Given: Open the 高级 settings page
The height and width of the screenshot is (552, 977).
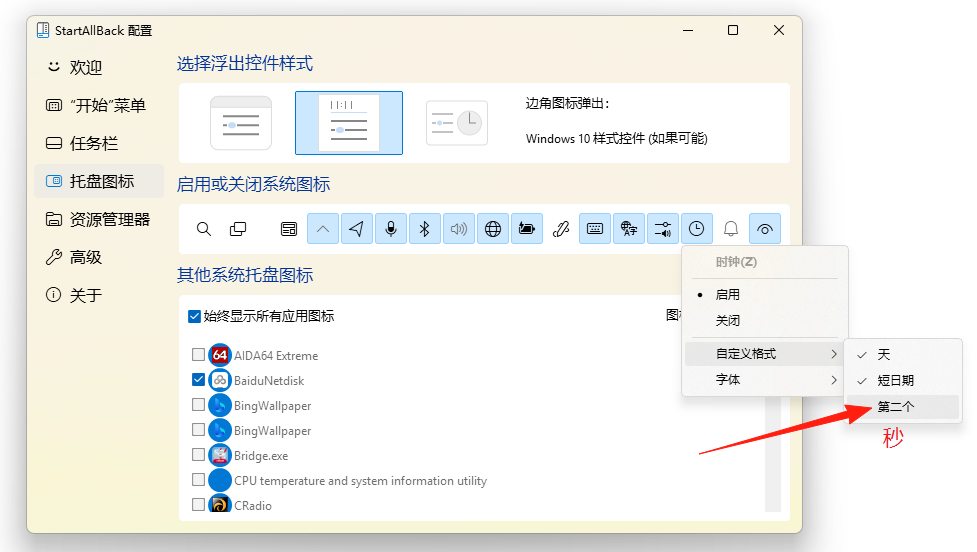Looking at the screenshot, I should pyautogui.click(x=99, y=257).
